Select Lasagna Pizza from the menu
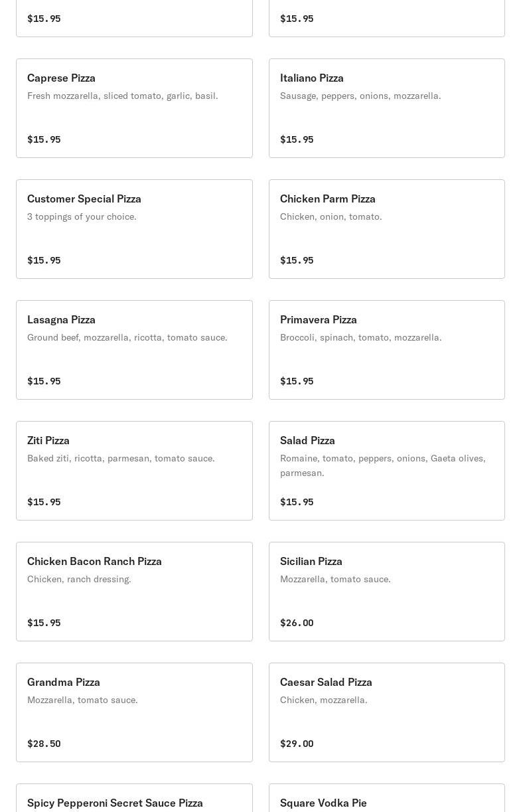Viewport: 521px width, 812px height. pos(134,350)
